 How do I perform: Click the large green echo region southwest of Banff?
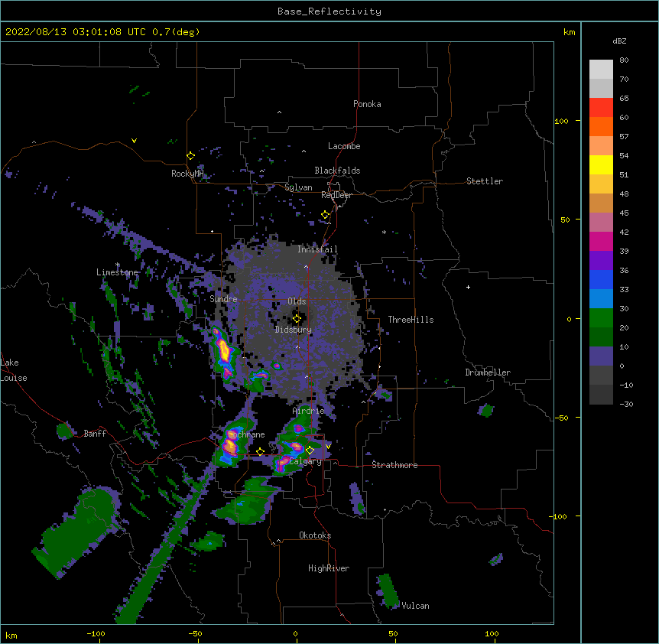point(78,530)
